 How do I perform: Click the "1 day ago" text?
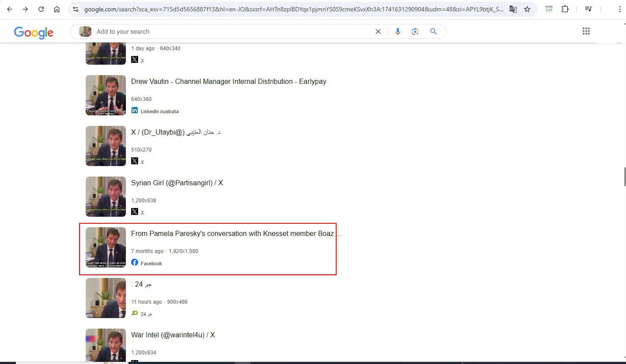[x=143, y=49]
